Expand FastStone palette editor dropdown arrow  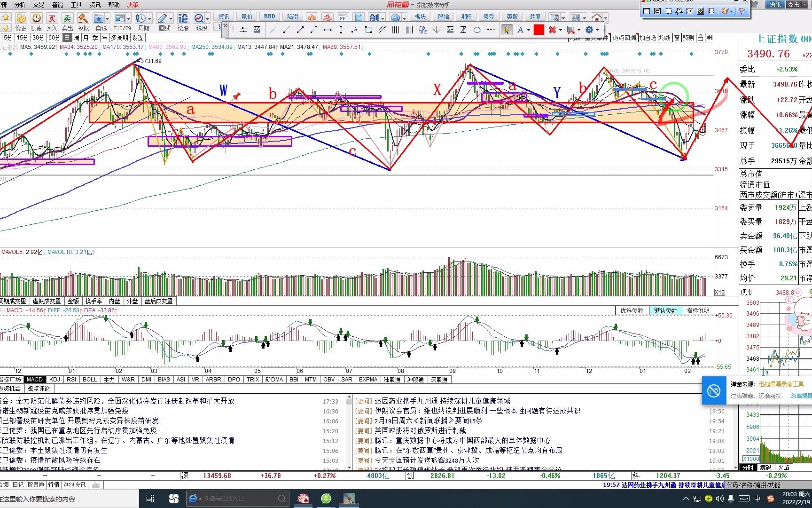pyautogui.click(x=731, y=11)
